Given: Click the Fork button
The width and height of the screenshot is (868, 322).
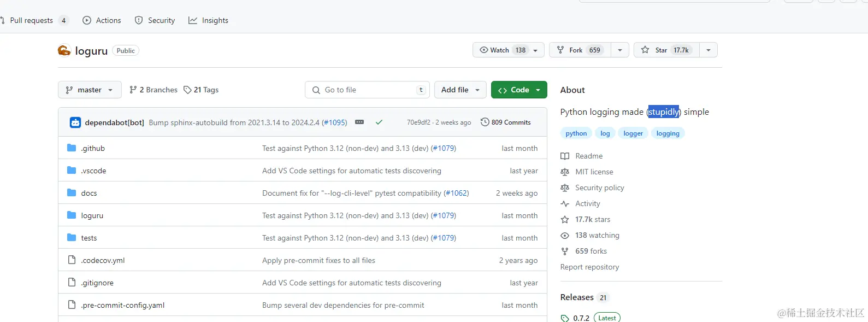Looking at the screenshot, I should pyautogui.click(x=580, y=50).
